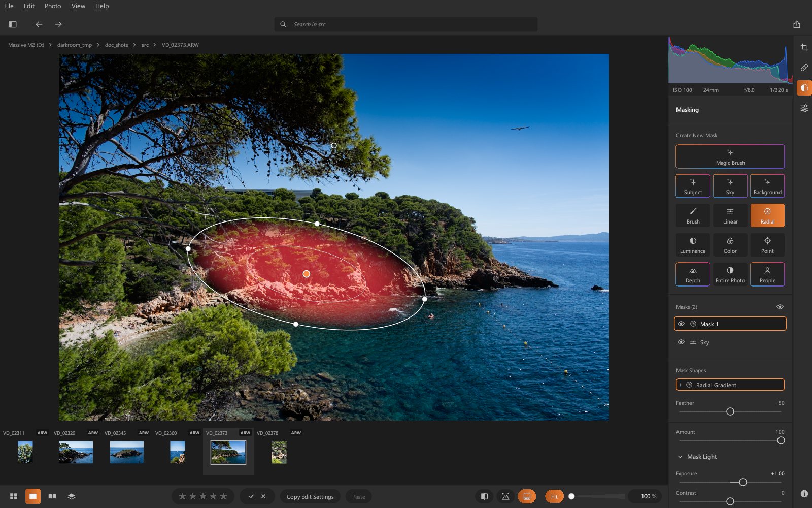Image resolution: width=812 pixels, height=508 pixels.
Task: Open the Crop tool in right sidebar
Action: pos(804,47)
